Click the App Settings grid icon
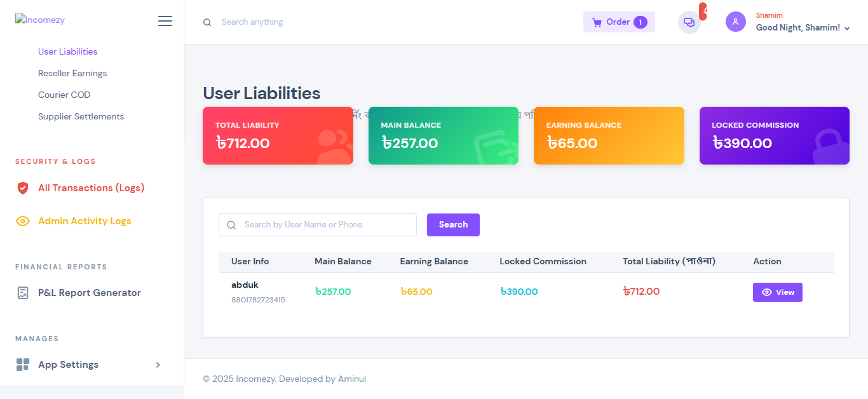Screen dimensions: 868x399 (x=23, y=365)
